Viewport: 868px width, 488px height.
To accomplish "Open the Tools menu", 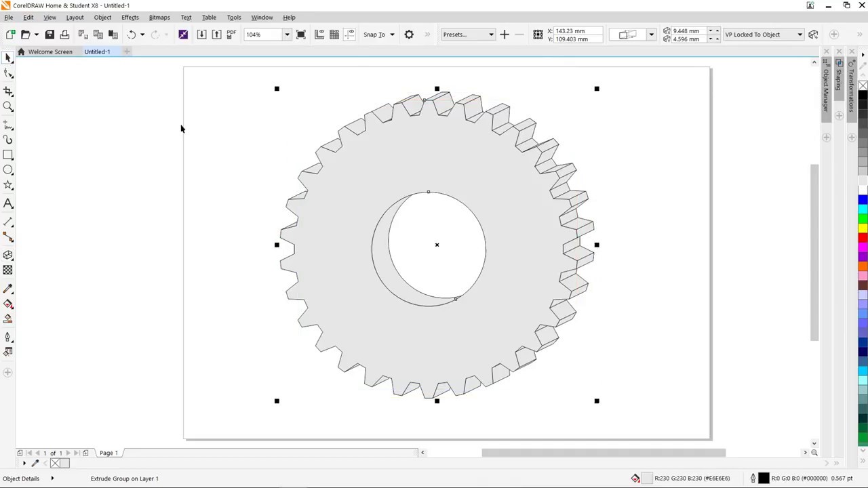I will (x=234, y=18).
